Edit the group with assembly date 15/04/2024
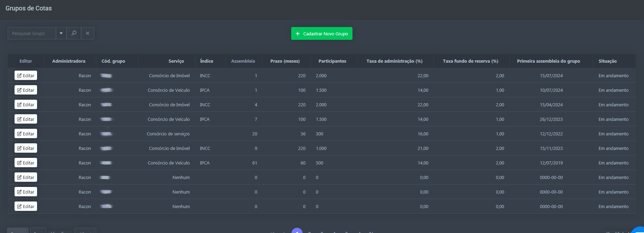The image size is (644, 233). (26, 105)
